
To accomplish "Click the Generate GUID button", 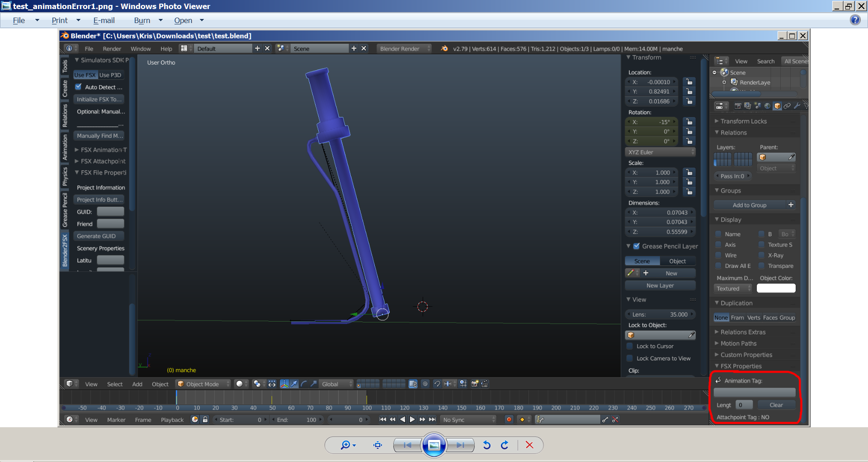I will tap(99, 236).
